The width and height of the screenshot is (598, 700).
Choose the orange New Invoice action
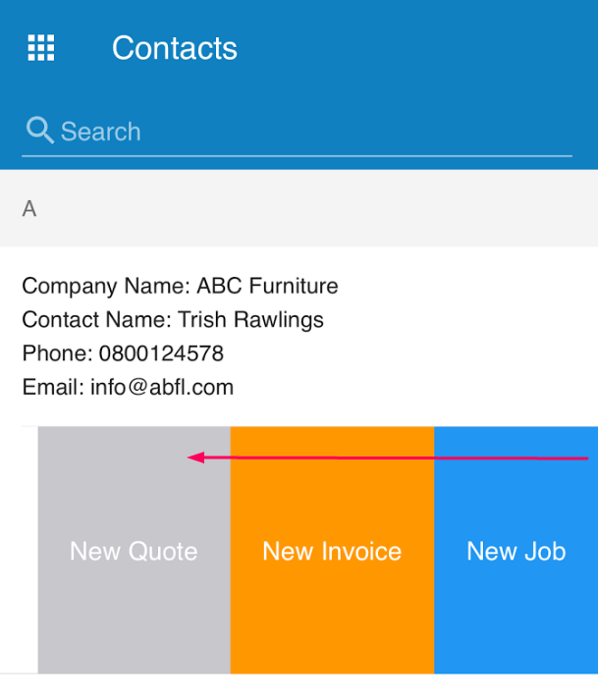point(332,550)
